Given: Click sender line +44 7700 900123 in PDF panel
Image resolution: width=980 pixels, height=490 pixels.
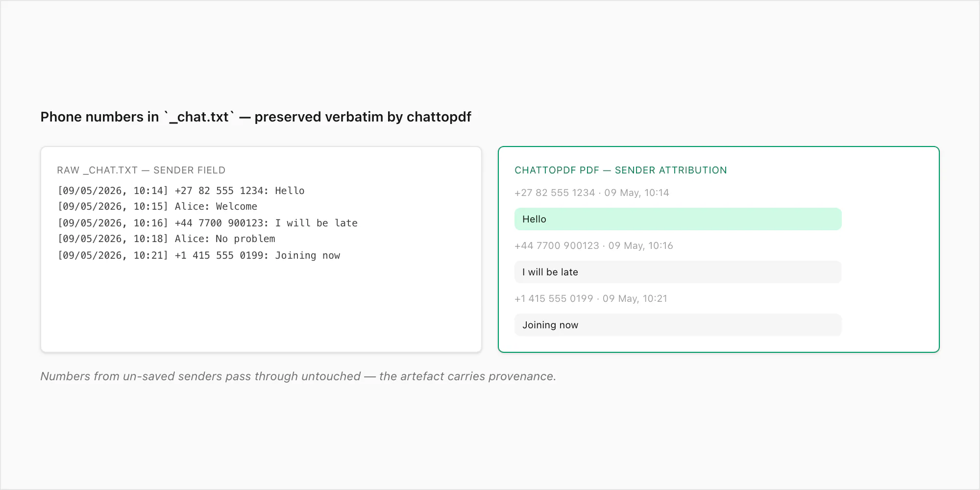Looking at the screenshot, I should [593, 245].
